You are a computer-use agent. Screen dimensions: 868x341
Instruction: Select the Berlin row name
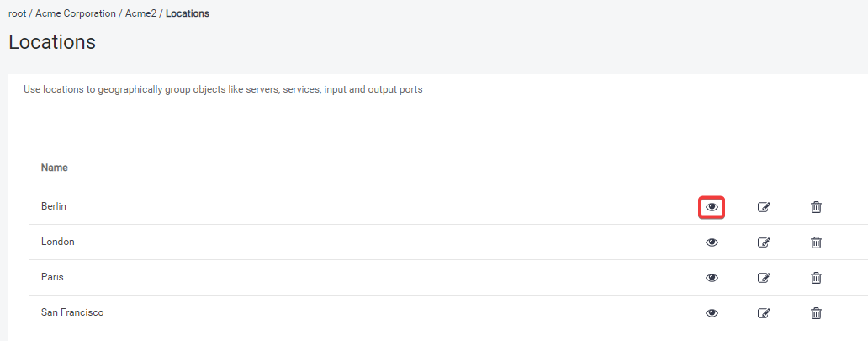coord(54,206)
